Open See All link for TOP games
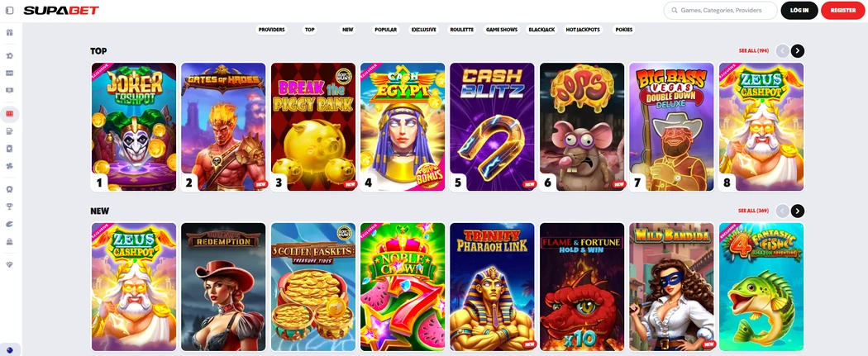 [753, 51]
